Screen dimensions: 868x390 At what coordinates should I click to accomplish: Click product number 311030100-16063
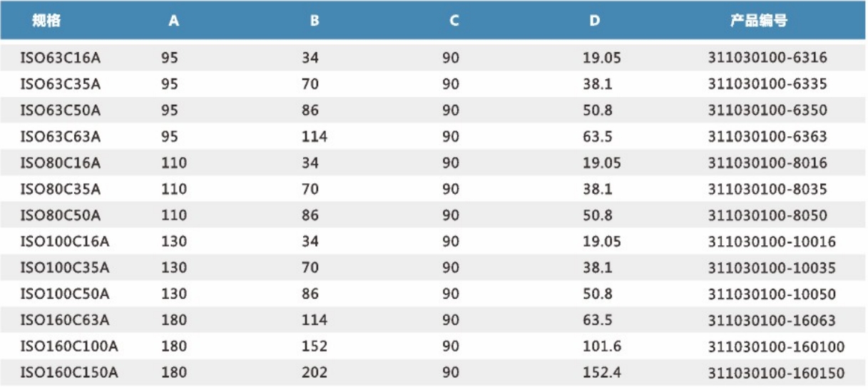772,321
